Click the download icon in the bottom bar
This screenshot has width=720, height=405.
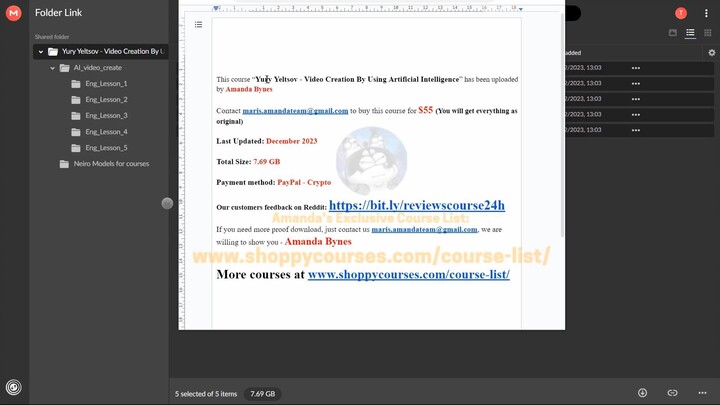coord(642,393)
